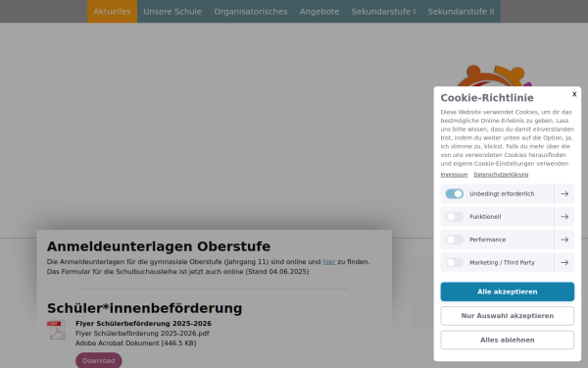Download the Flyer Schülerbeförderung PDF
The width and height of the screenshot is (588, 368).
coord(99,360)
